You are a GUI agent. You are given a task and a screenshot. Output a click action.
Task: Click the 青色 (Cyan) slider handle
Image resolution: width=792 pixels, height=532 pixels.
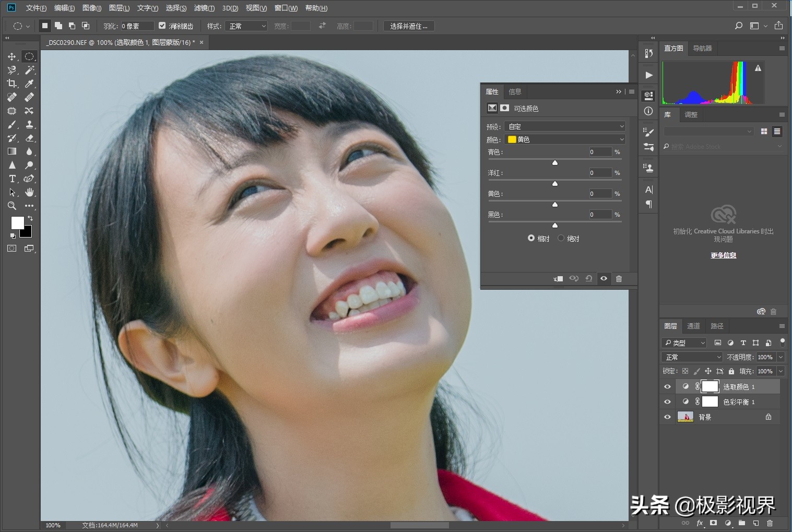[x=555, y=163]
